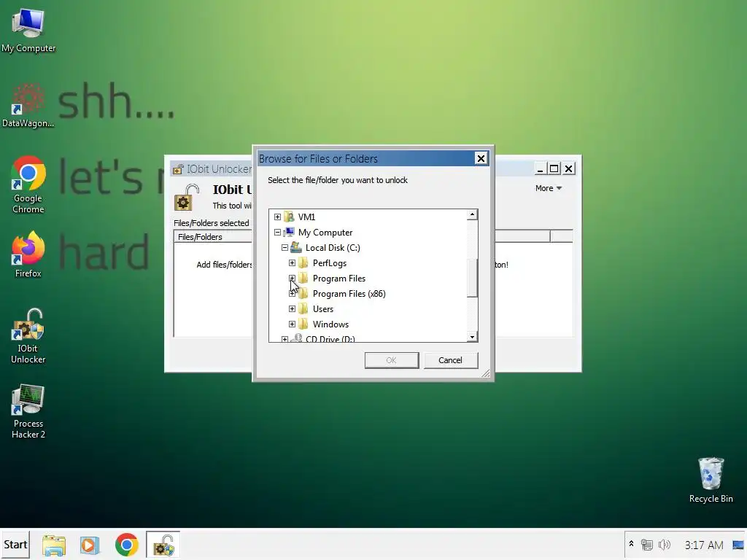Show hidden tray icons arrow
The height and width of the screenshot is (560, 747).
point(631,544)
